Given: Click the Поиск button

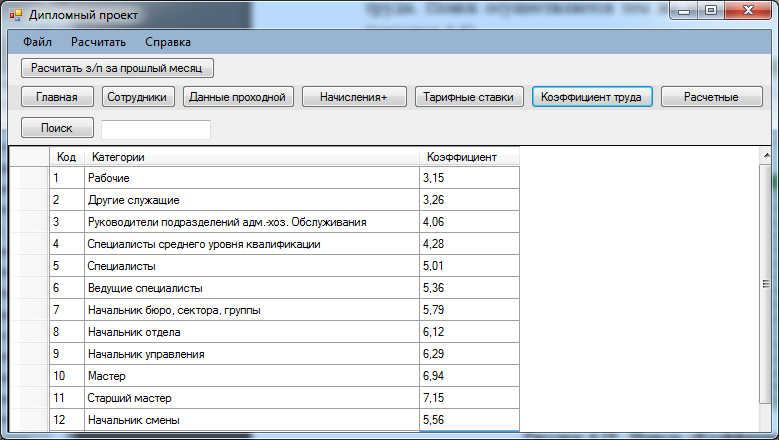Looking at the screenshot, I should click(x=57, y=128).
